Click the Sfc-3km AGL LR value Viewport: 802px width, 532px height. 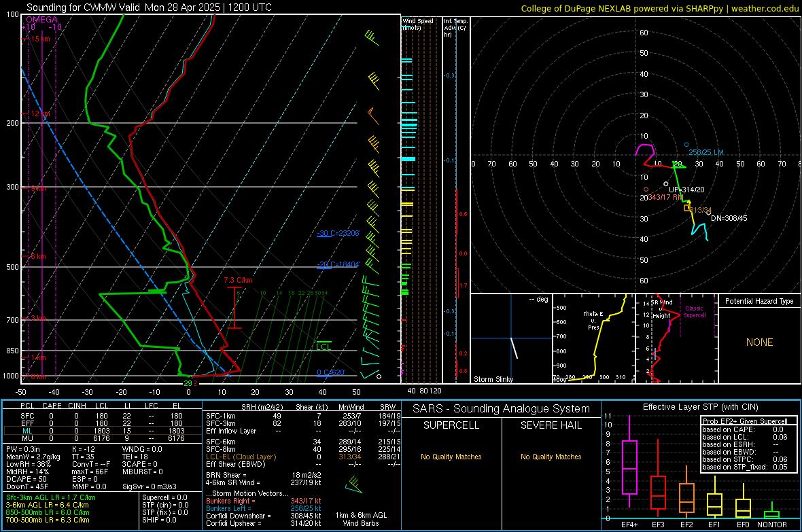[51, 498]
